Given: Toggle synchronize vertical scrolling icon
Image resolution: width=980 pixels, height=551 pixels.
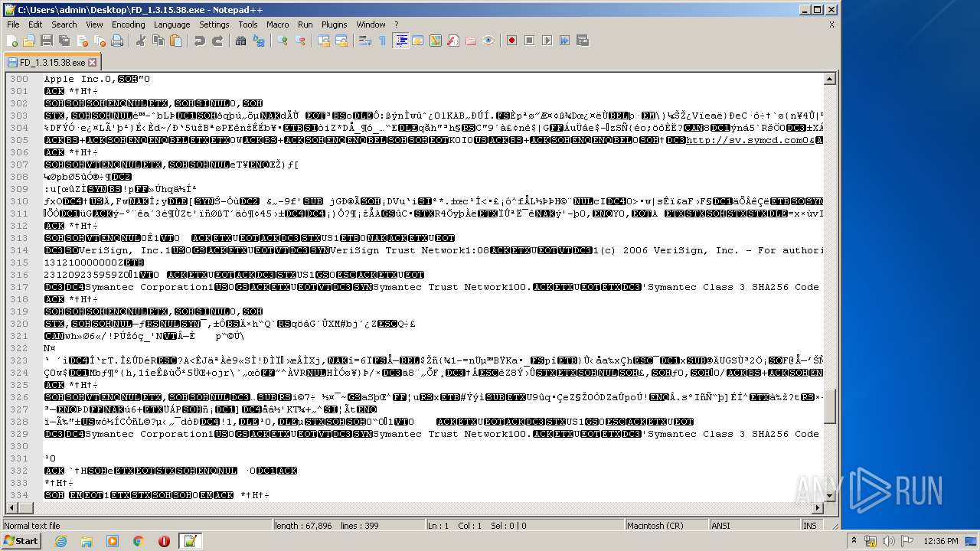Looking at the screenshot, I should point(324,41).
